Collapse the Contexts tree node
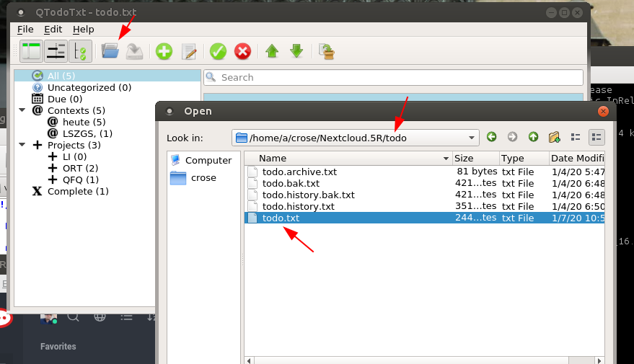The height and width of the screenshot is (364, 634). click(x=22, y=110)
